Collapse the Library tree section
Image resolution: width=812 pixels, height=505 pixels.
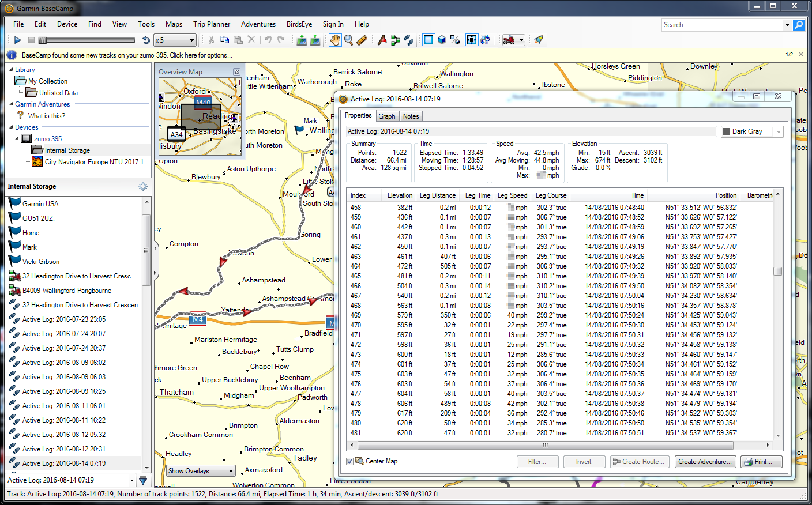coord(11,69)
